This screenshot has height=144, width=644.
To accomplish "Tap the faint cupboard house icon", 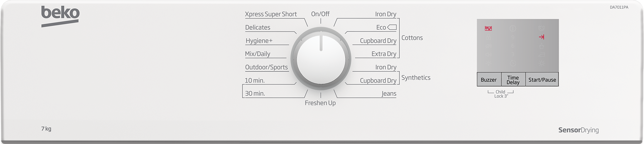I will click(x=542, y=46).
